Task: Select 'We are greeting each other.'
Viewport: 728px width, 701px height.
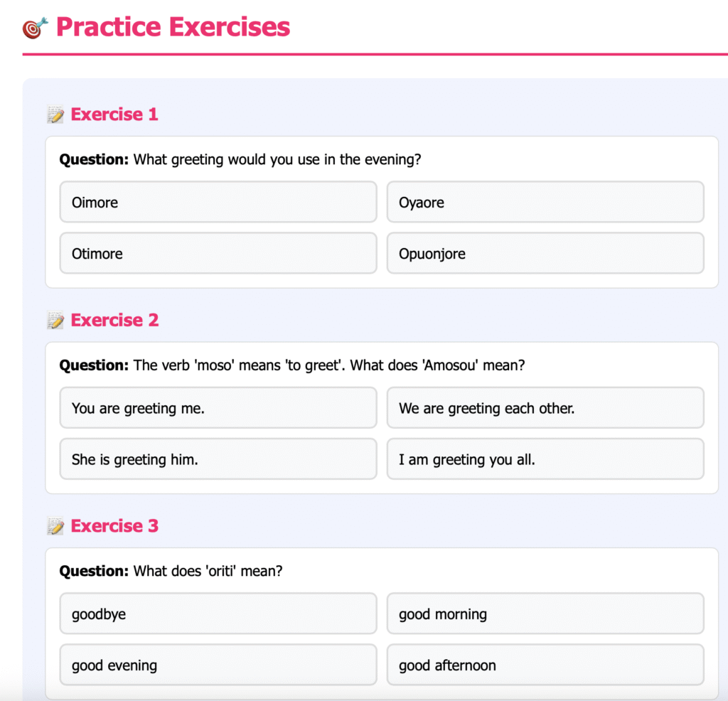Action: point(545,408)
